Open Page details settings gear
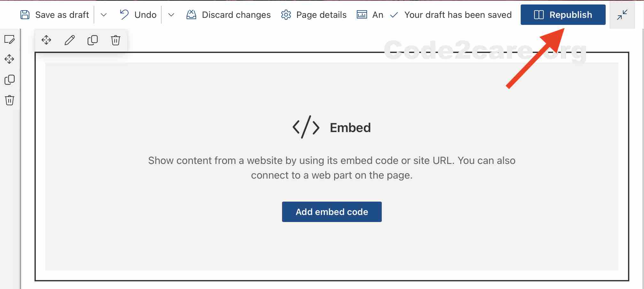Image resolution: width=644 pixels, height=289 pixels. tap(286, 14)
